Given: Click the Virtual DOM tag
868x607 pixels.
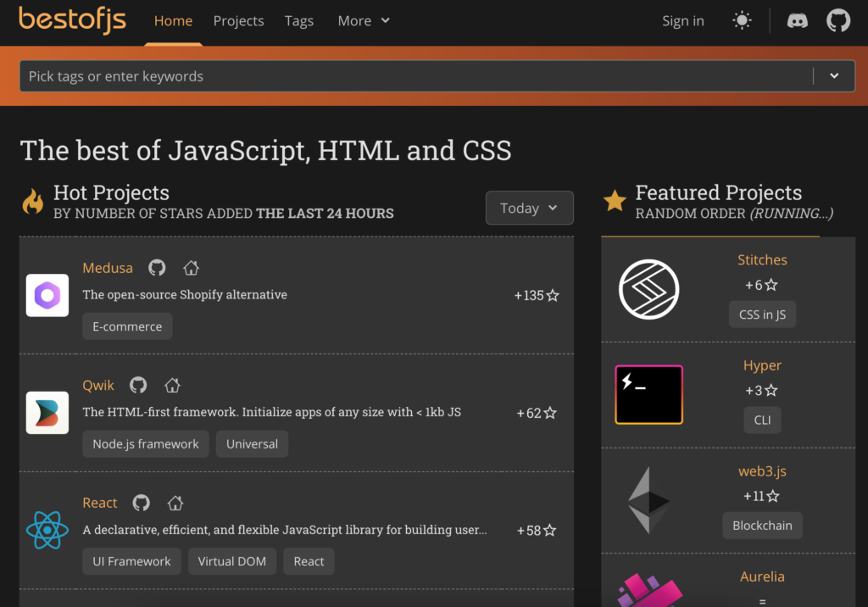Looking at the screenshot, I should pos(231,561).
